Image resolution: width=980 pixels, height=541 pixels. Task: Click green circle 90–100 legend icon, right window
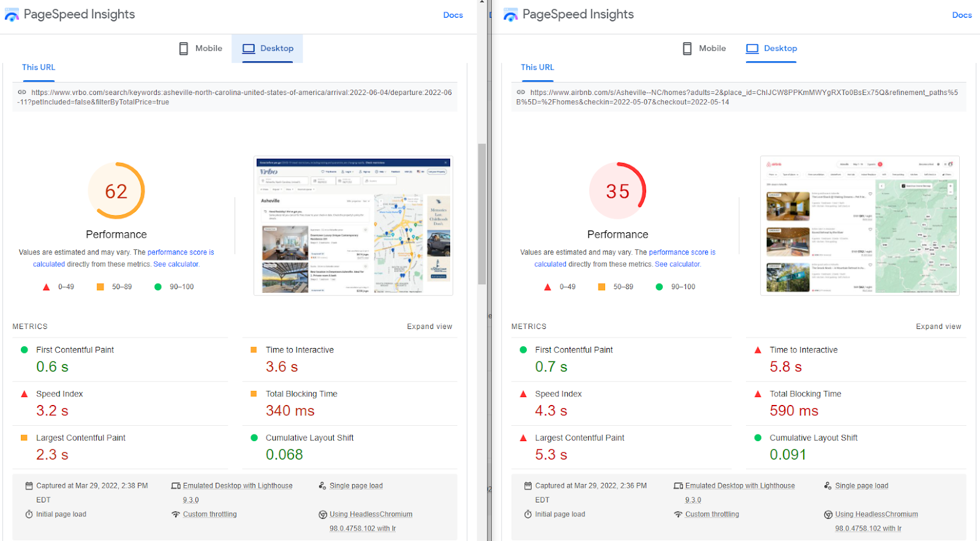(x=659, y=287)
